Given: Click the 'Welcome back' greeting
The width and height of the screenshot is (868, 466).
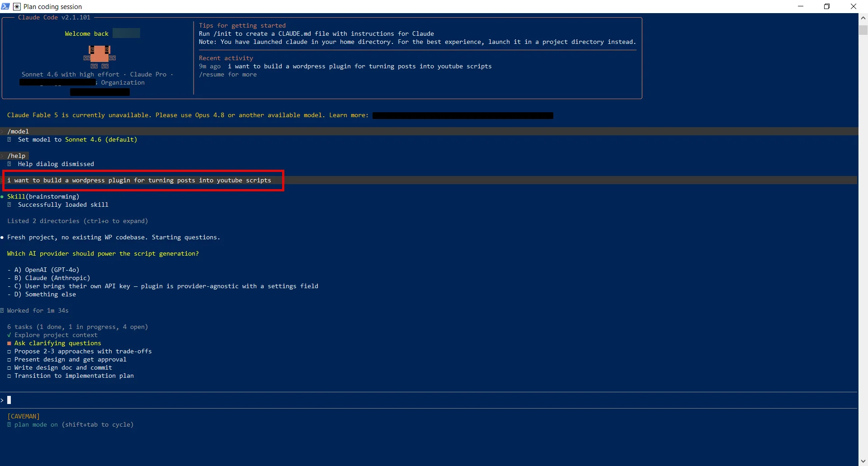Looking at the screenshot, I should [x=87, y=34].
